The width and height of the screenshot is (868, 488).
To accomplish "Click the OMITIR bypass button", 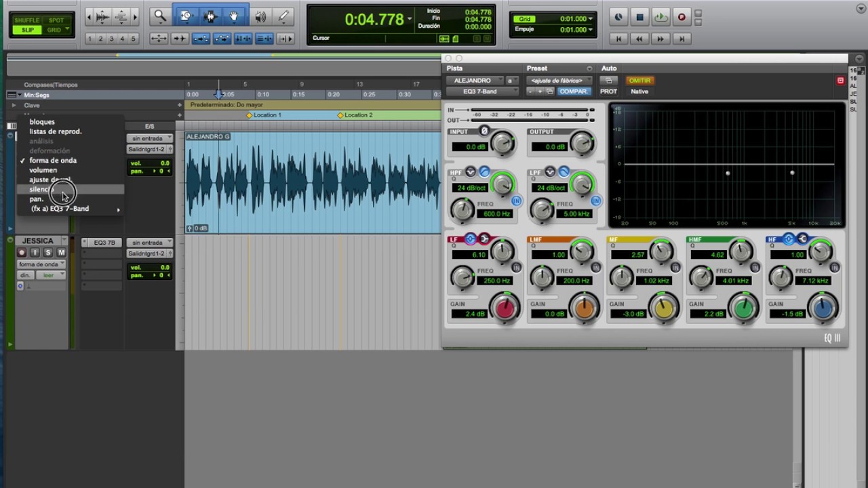I will [639, 81].
